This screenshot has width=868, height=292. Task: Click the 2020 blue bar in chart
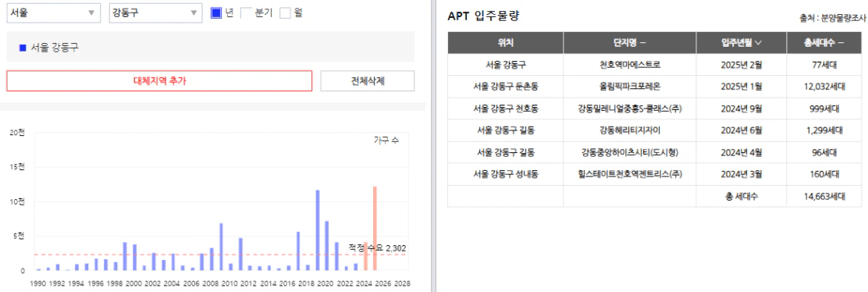pos(327,246)
